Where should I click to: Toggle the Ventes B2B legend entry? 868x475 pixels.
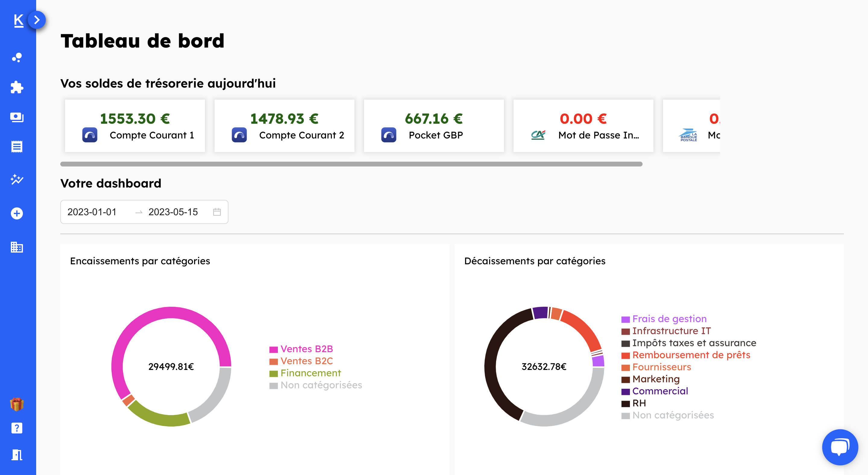pos(306,349)
